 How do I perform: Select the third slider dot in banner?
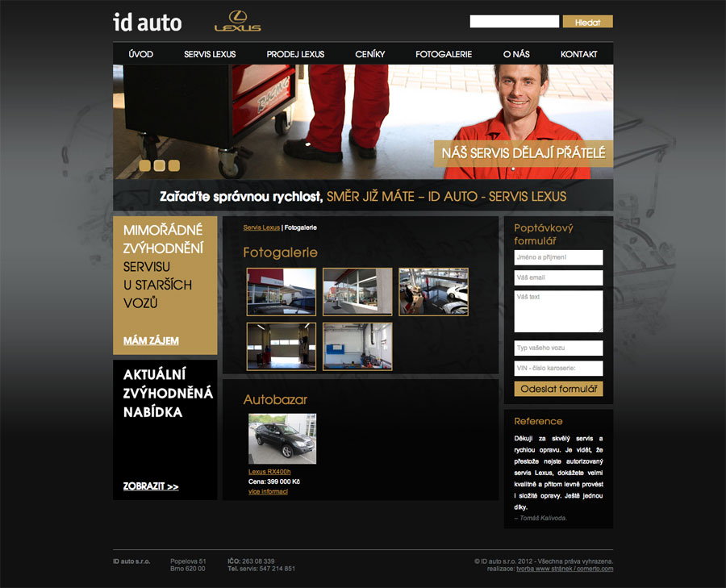point(174,165)
